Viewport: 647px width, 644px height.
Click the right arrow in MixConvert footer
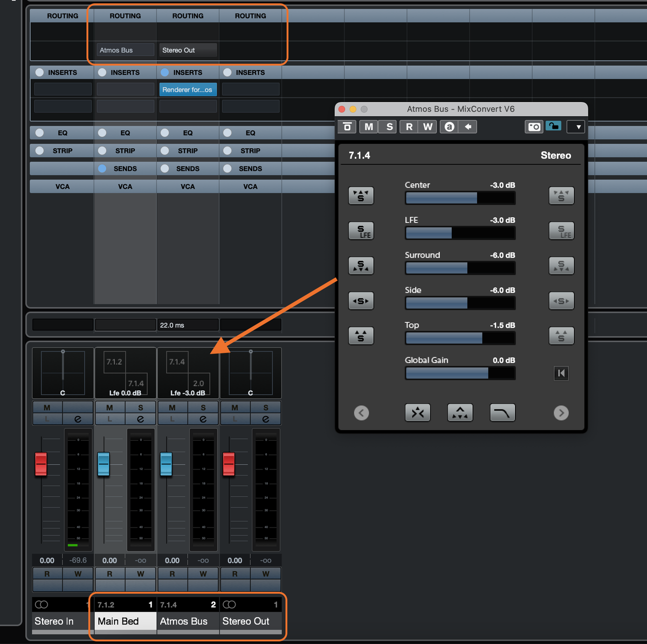pyautogui.click(x=561, y=413)
